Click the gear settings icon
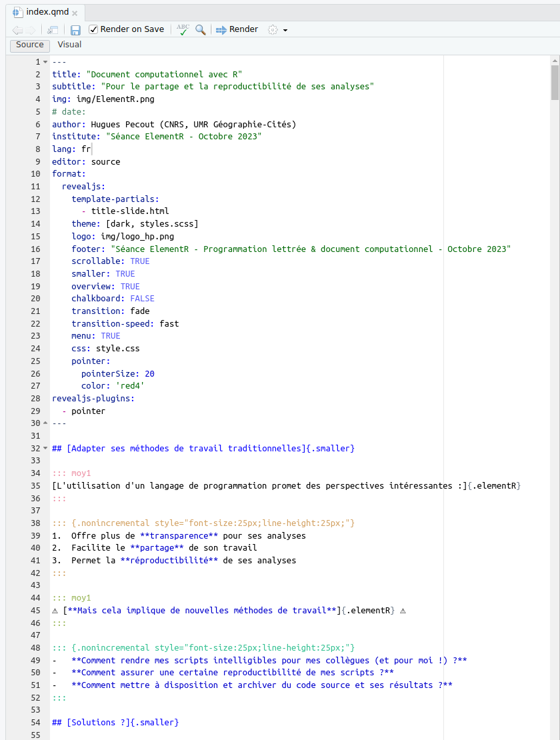This screenshot has height=740, width=560. pyautogui.click(x=272, y=29)
